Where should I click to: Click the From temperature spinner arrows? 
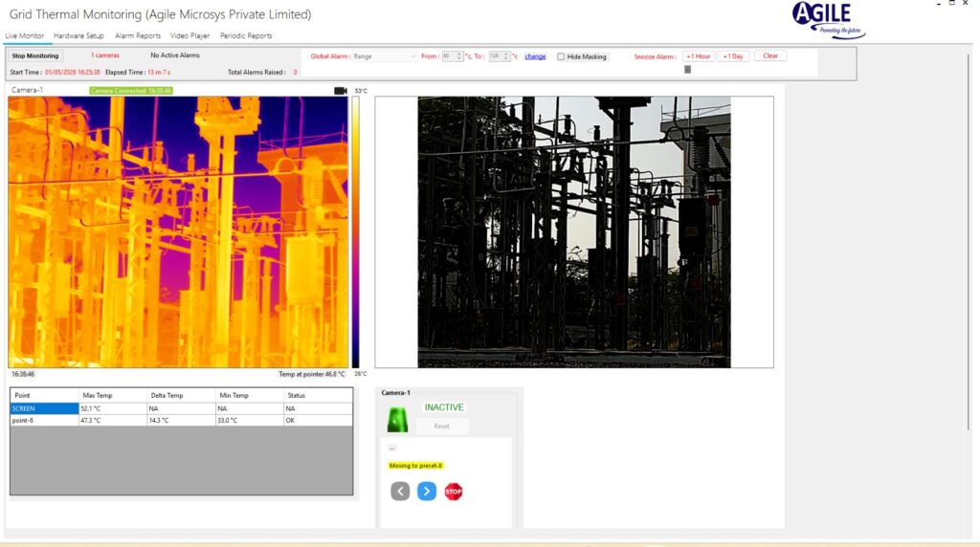[x=459, y=56]
